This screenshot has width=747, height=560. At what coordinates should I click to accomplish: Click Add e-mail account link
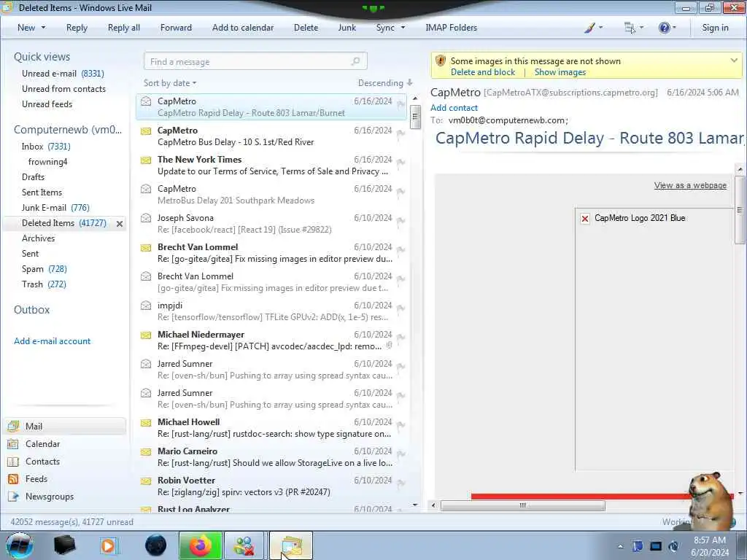click(52, 341)
